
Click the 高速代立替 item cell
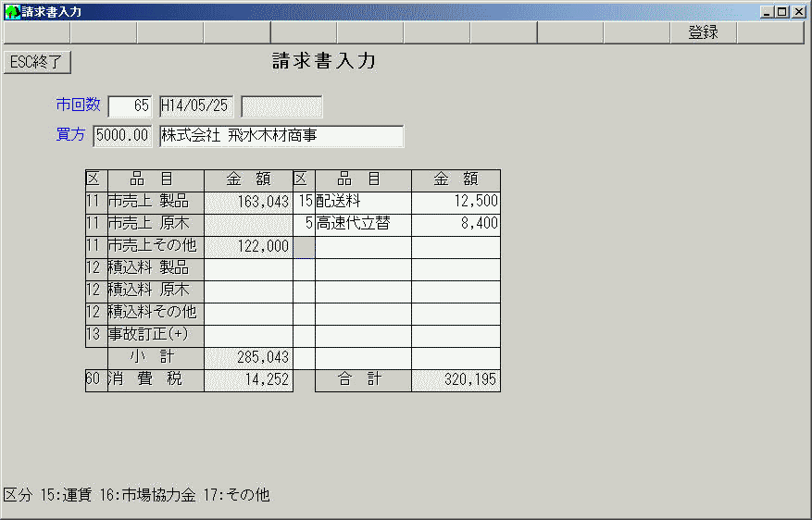(363, 225)
